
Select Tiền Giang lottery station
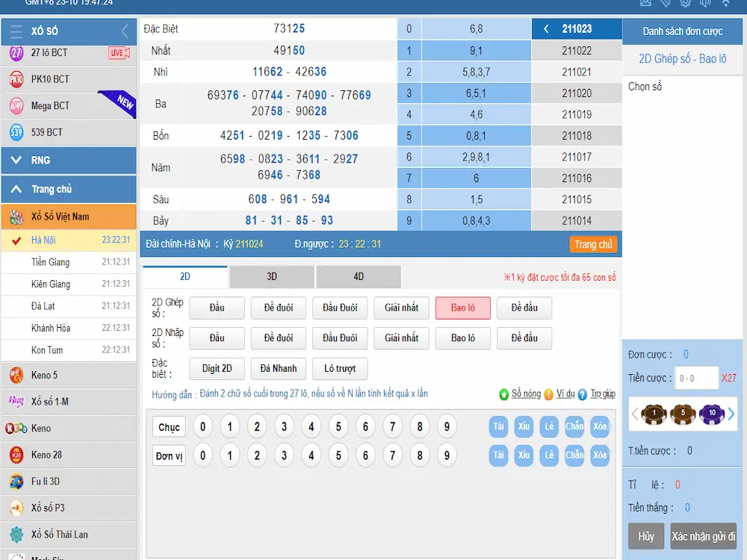coord(69,262)
